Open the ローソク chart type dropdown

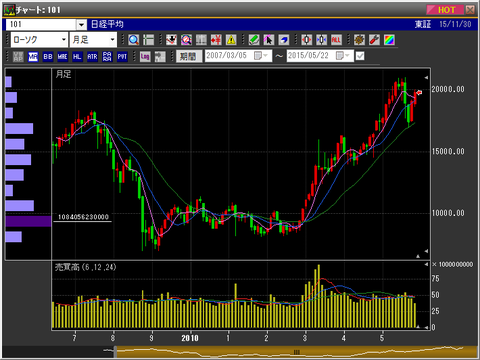pos(39,40)
